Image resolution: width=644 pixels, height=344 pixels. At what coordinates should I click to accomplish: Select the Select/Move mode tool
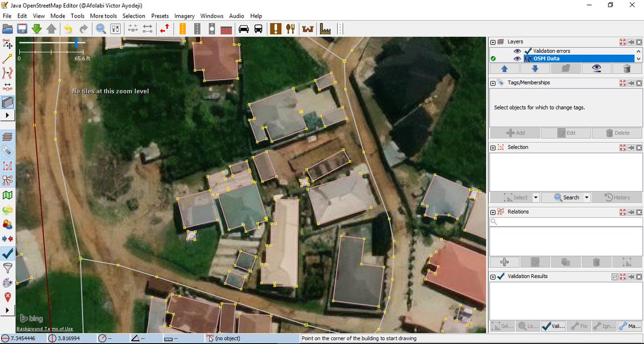pos(8,45)
